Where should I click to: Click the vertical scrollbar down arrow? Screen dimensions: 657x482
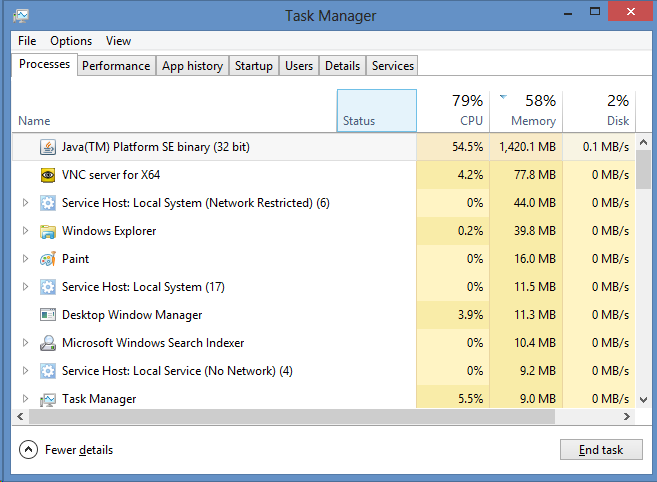[x=644, y=400]
